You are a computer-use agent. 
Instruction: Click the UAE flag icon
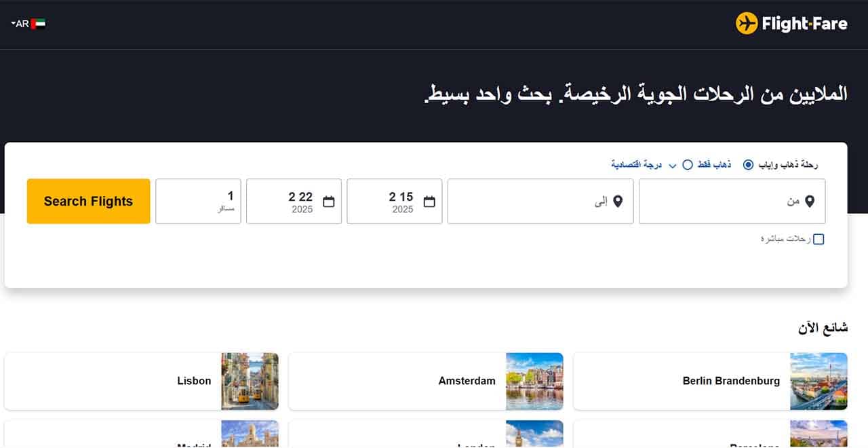coord(38,24)
